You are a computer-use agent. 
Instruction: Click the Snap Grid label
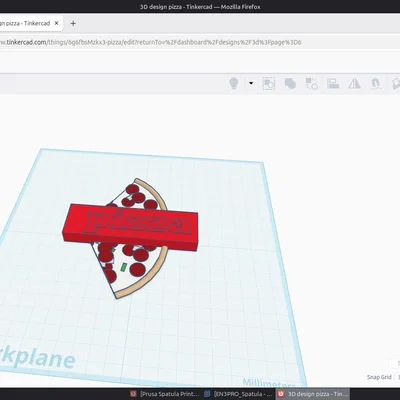coord(379,377)
